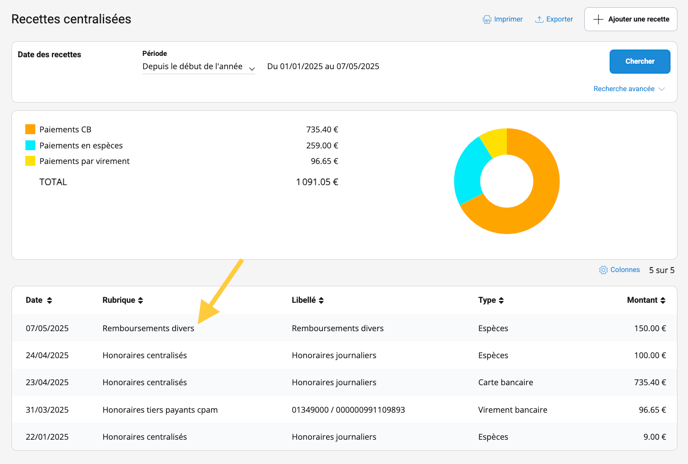Click the orange Paiements CB swatch
Screen dimensions: 688x464
(x=30, y=129)
